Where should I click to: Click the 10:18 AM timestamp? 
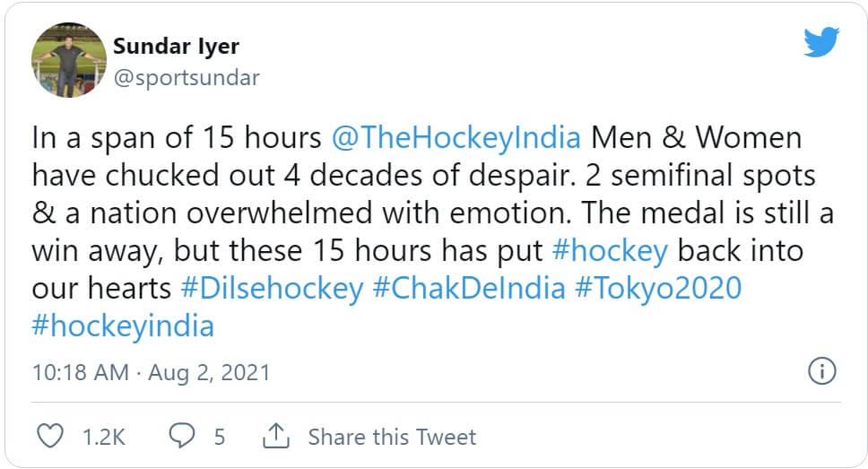click(x=81, y=371)
